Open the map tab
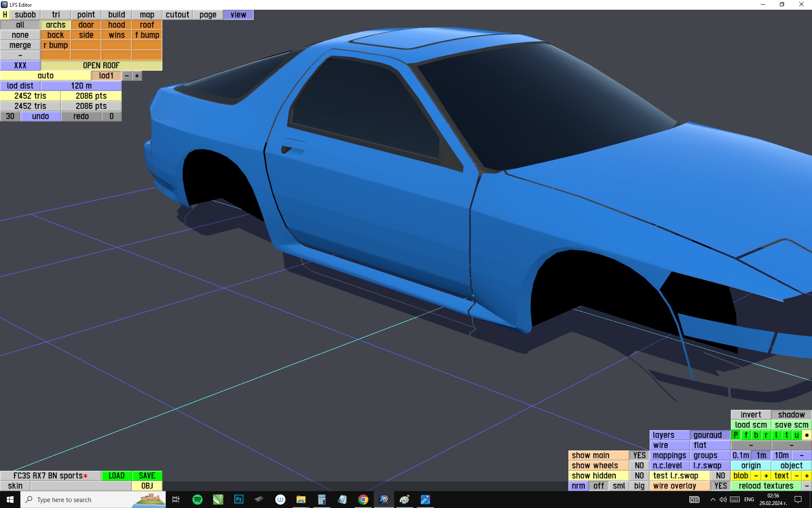The image size is (812, 508). [x=147, y=15]
